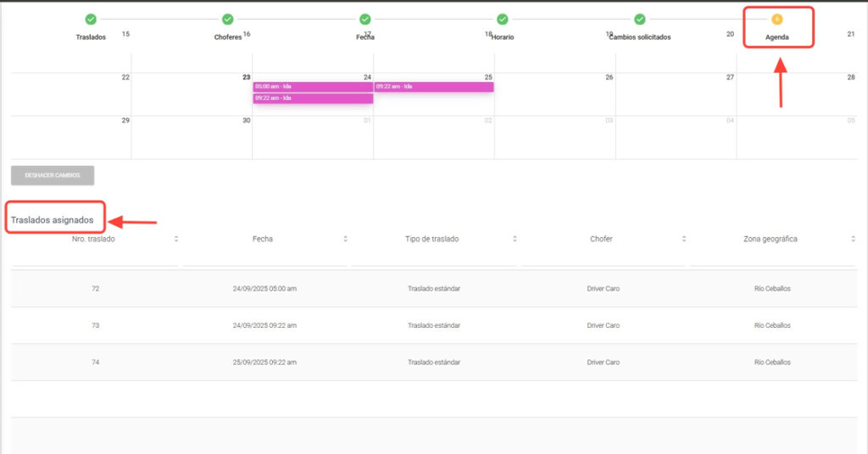Click sort arrows for Chofer column
The height and width of the screenshot is (454, 868).
[x=684, y=239]
